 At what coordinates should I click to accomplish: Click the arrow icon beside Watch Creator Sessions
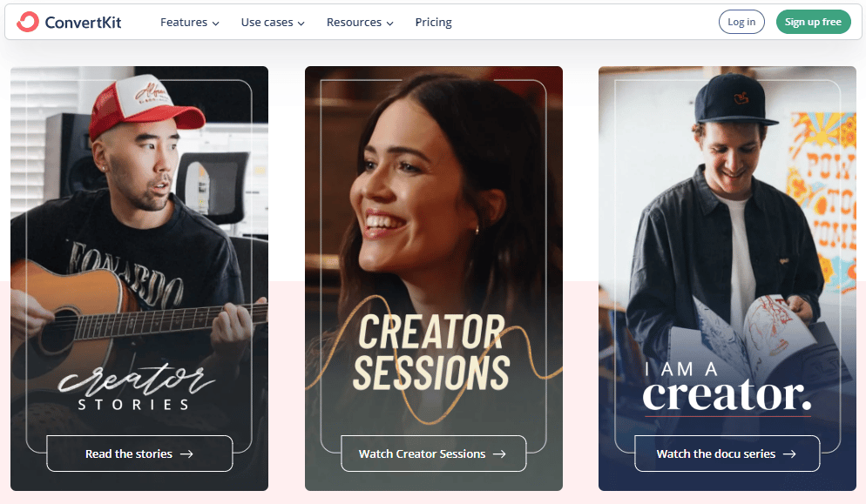499,454
